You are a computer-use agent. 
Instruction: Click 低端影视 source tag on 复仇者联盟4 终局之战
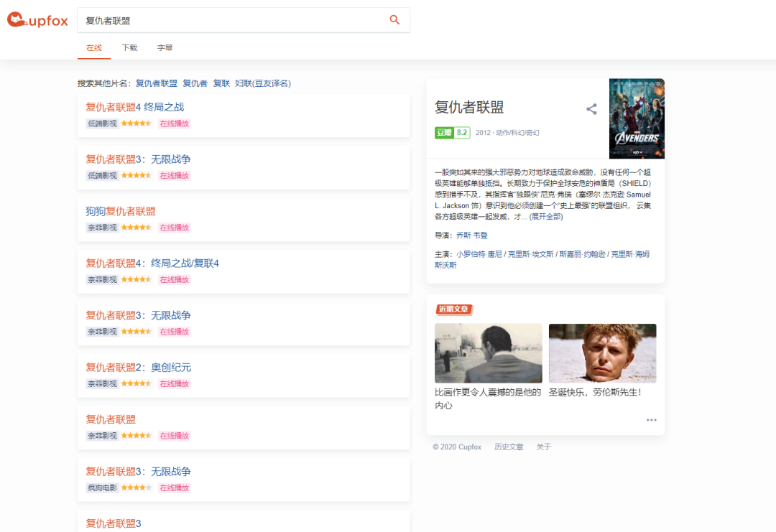tap(103, 123)
